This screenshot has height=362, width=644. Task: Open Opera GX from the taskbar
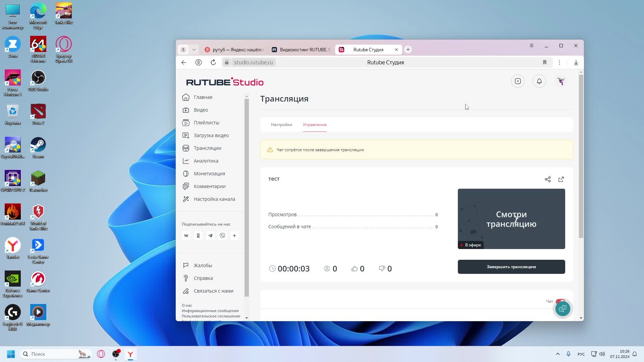click(101, 354)
